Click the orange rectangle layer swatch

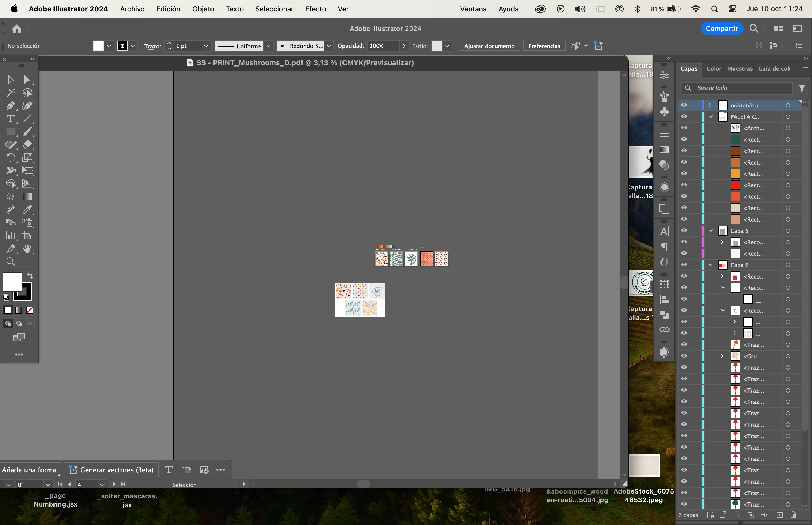[x=735, y=174]
